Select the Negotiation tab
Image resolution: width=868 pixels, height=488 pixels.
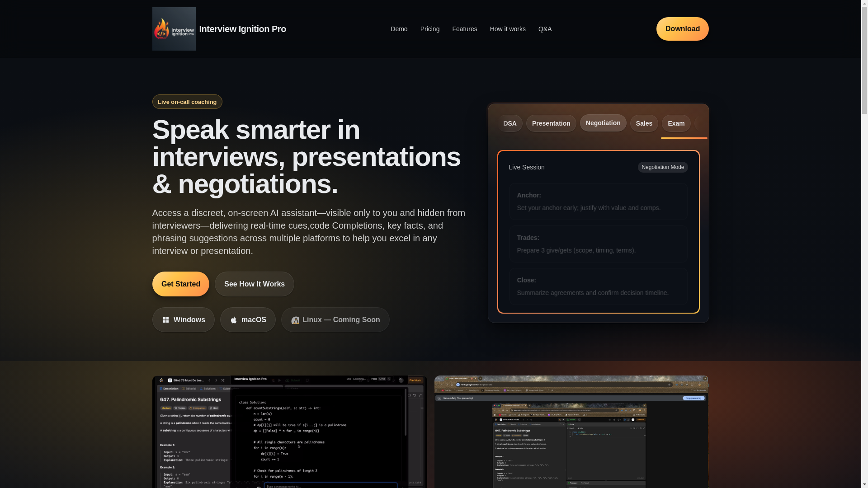pos(603,123)
